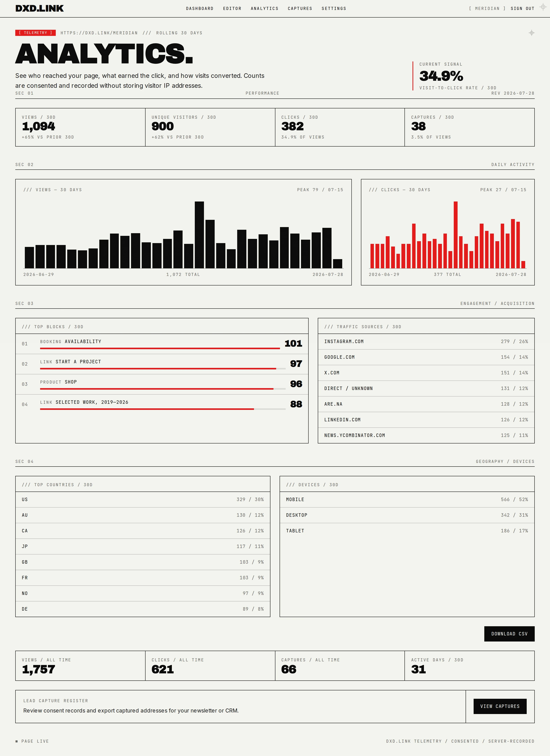Click the Views / 30D stat card
This screenshot has height=756, width=550.
point(80,127)
